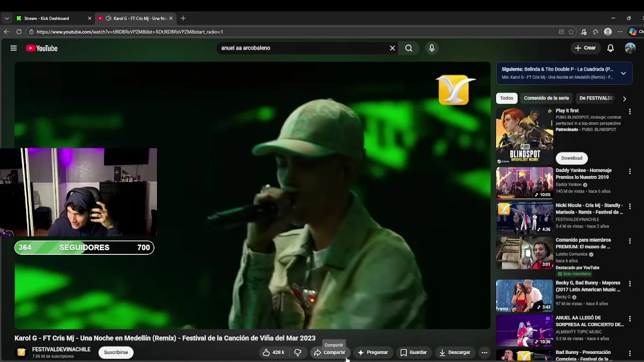
Task: Mute the Karol G tab audio icon
Action: (x=108, y=18)
